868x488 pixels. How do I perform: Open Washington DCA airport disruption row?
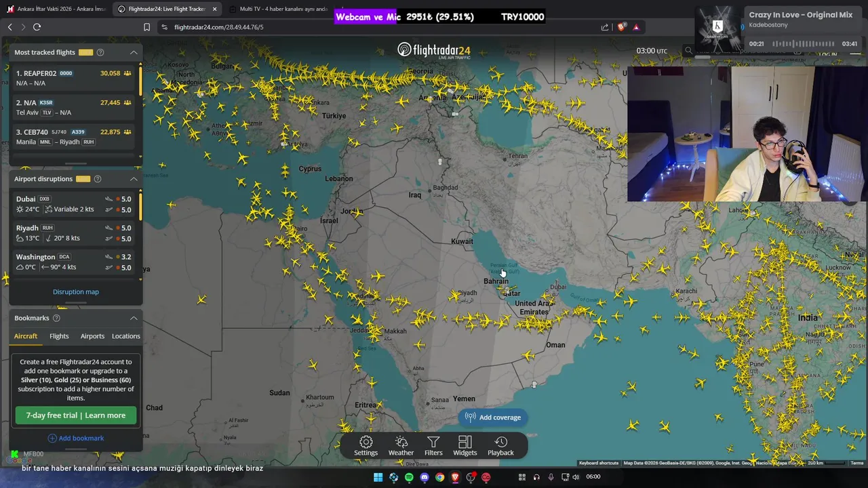[74, 262]
